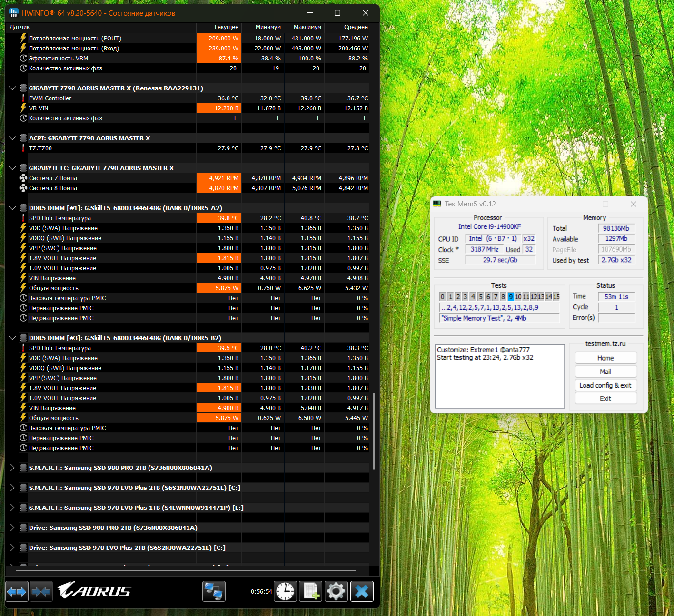This screenshot has height=616, width=674.
Task: Expand S.M.A.R.T. Samsung SSD 980 PRO 2TB
Action: click(x=12, y=468)
